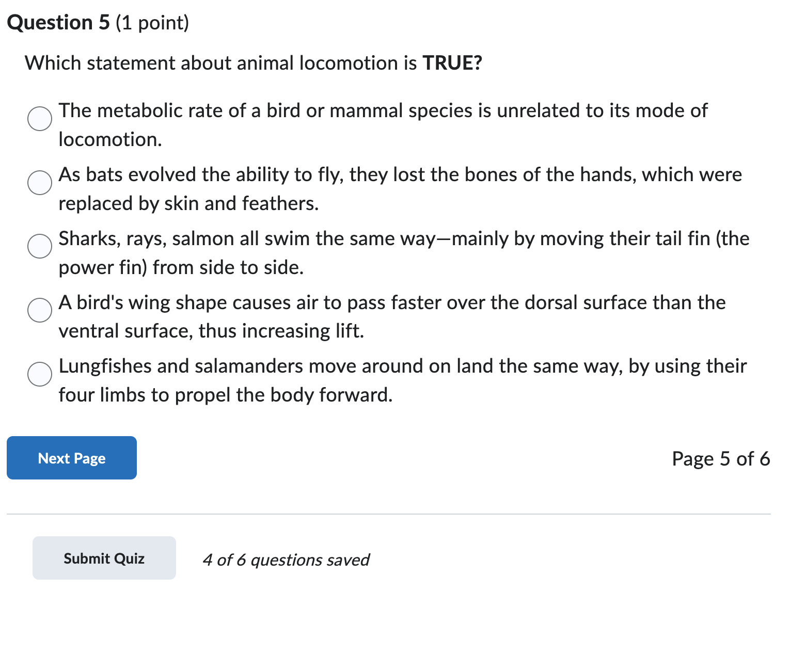The image size is (790, 672).
Task: Click the Question 5 heading
Action: pyautogui.click(x=98, y=22)
